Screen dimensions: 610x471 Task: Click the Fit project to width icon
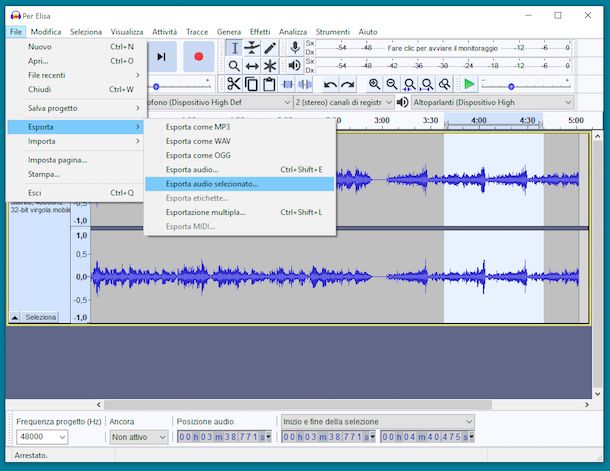427,84
